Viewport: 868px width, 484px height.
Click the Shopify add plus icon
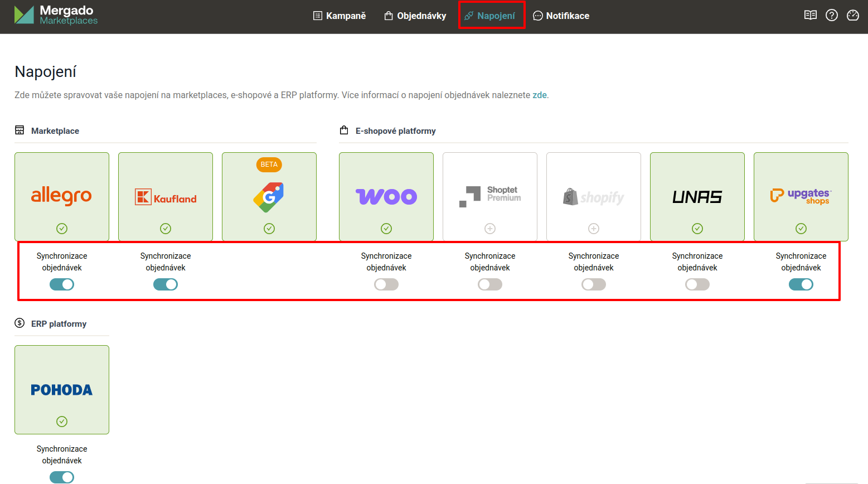(594, 229)
